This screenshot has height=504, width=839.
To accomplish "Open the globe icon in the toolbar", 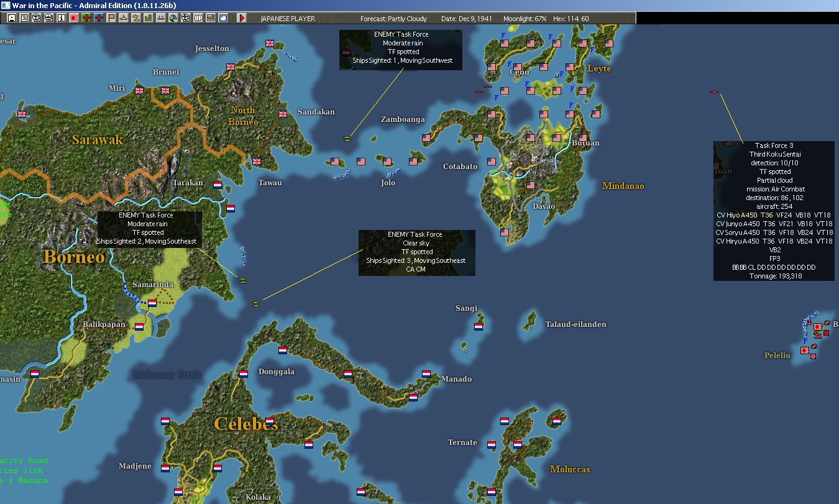I will (x=173, y=18).
